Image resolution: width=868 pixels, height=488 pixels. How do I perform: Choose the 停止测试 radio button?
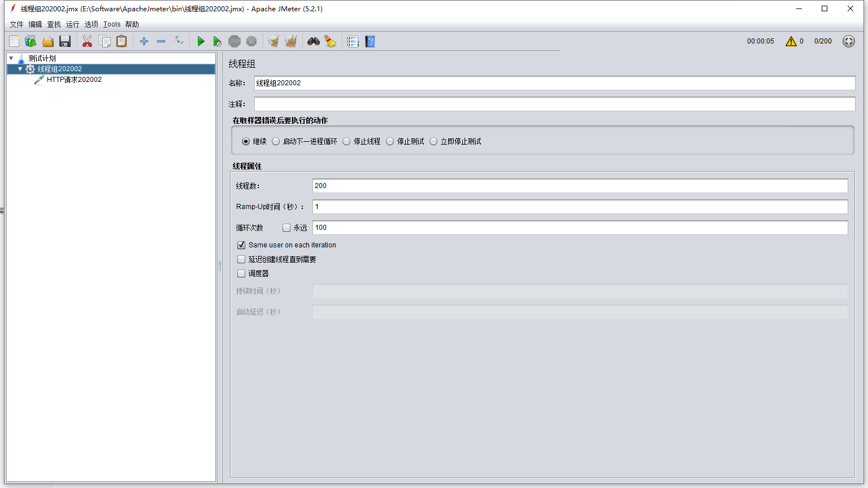390,141
